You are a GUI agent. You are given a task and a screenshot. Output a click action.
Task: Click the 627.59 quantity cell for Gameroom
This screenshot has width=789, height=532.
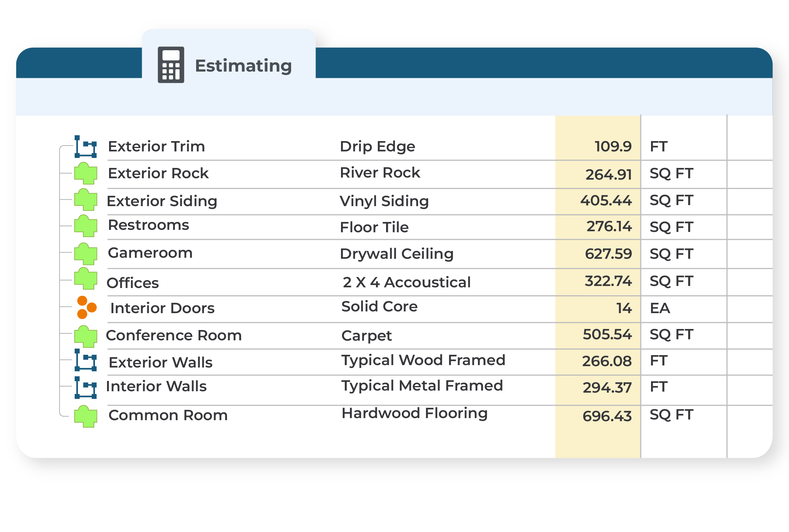click(609, 254)
